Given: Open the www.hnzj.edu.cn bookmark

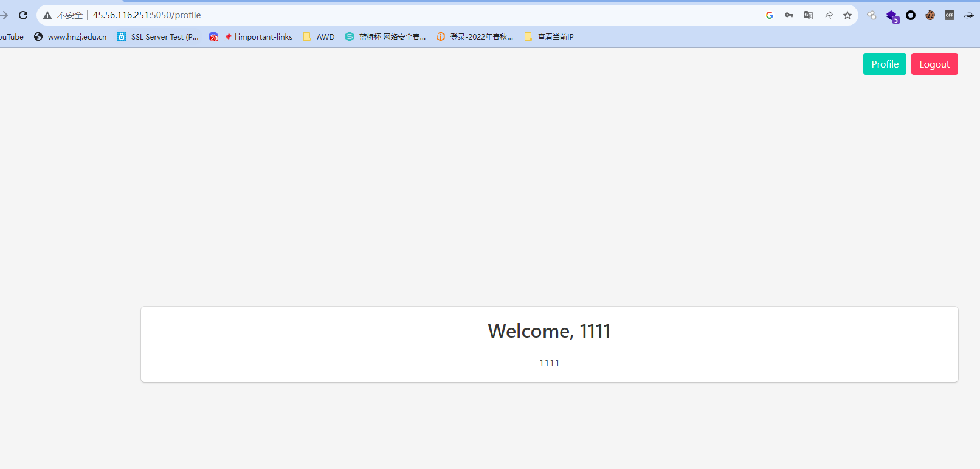Looking at the screenshot, I should (71, 37).
